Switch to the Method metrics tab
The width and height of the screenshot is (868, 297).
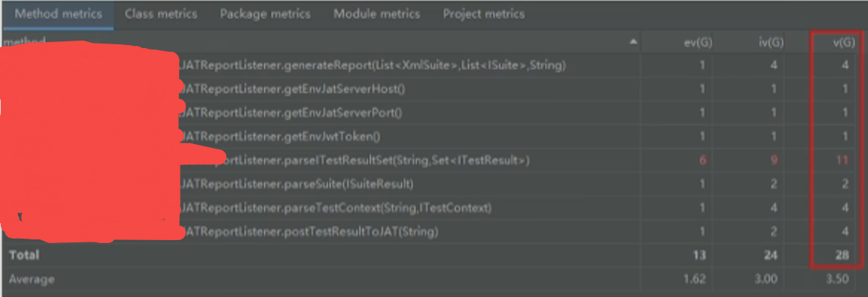58,14
